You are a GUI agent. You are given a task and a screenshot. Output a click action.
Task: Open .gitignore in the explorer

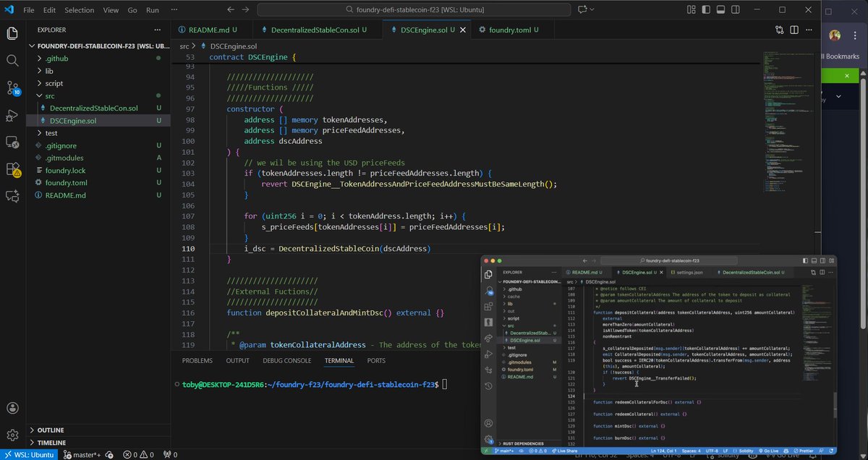point(60,145)
